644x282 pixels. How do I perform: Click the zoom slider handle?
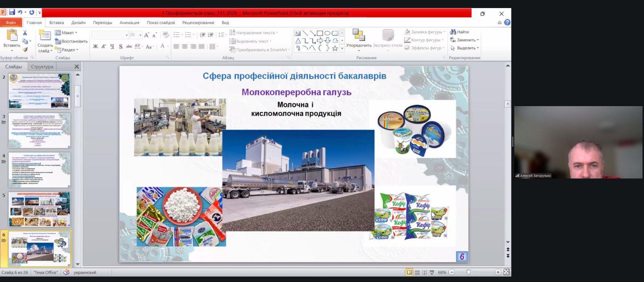coord(468,272)
